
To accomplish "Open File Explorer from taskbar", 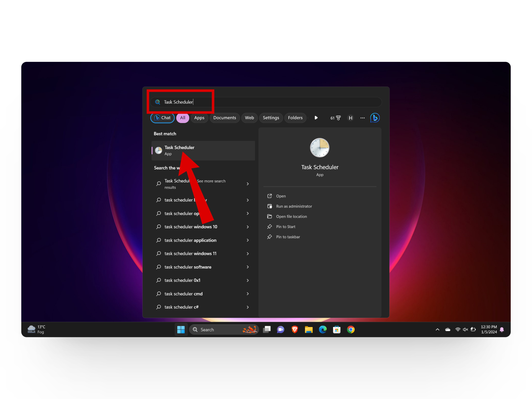I will tap(309, 329).
